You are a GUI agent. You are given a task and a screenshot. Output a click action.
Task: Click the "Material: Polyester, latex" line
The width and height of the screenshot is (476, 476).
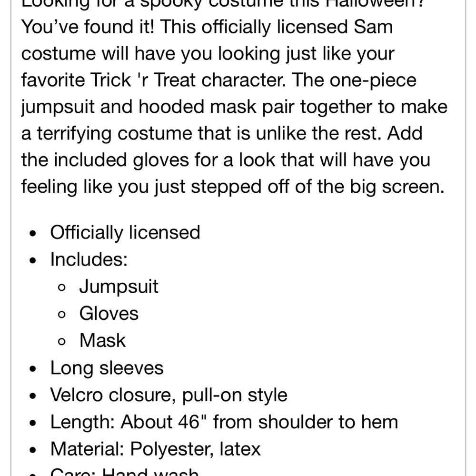tap(156, 449)
